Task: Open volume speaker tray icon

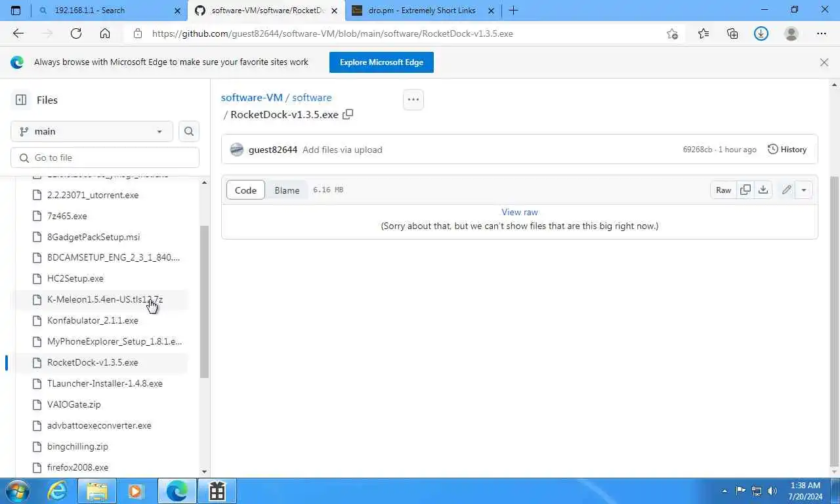Action: pos(772,491)
